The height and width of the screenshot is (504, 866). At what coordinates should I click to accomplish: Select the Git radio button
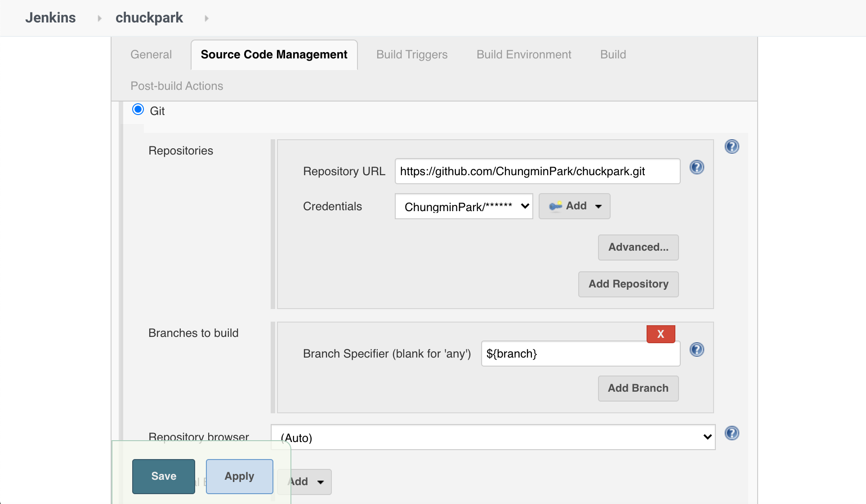(138, 110)
